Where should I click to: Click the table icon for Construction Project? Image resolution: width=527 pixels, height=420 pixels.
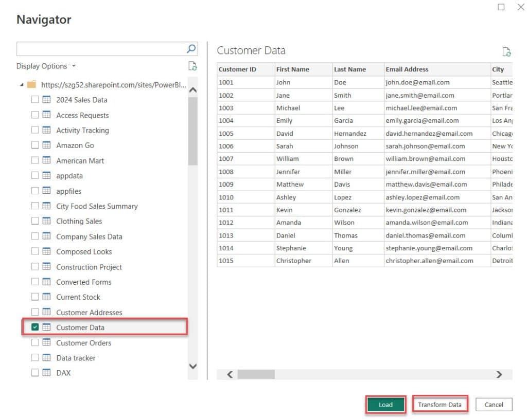pos(47,267)
